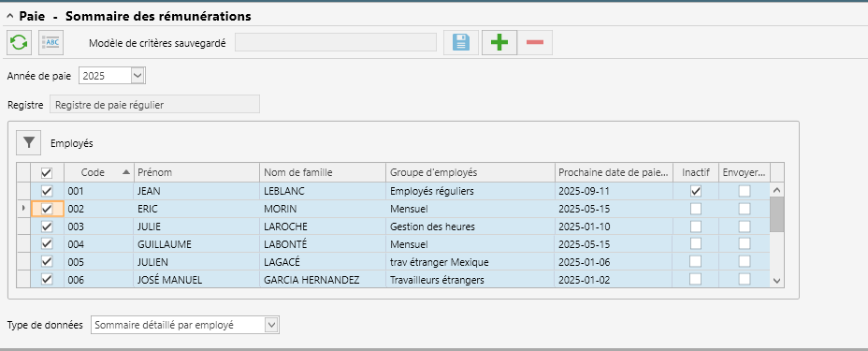Save the criteria model with floppy icon
Image resolution: width=868 pixels, height=351 pixels.
[x=461, y=43]
